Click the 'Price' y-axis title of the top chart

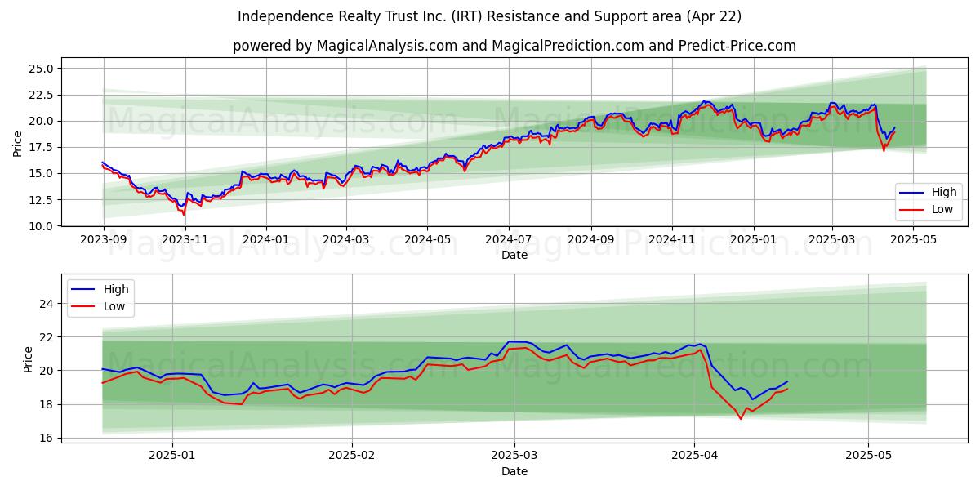click(x=18, y=144)
